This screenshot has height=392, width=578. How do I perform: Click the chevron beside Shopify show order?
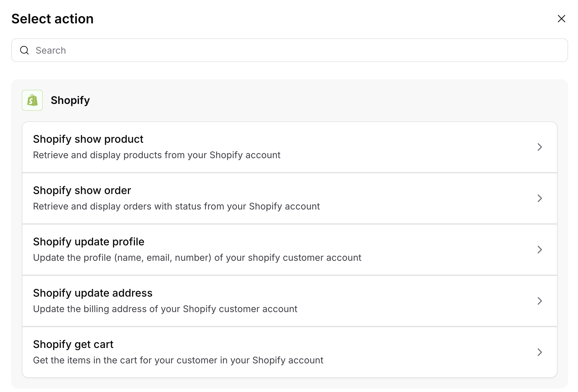(539, 198)
